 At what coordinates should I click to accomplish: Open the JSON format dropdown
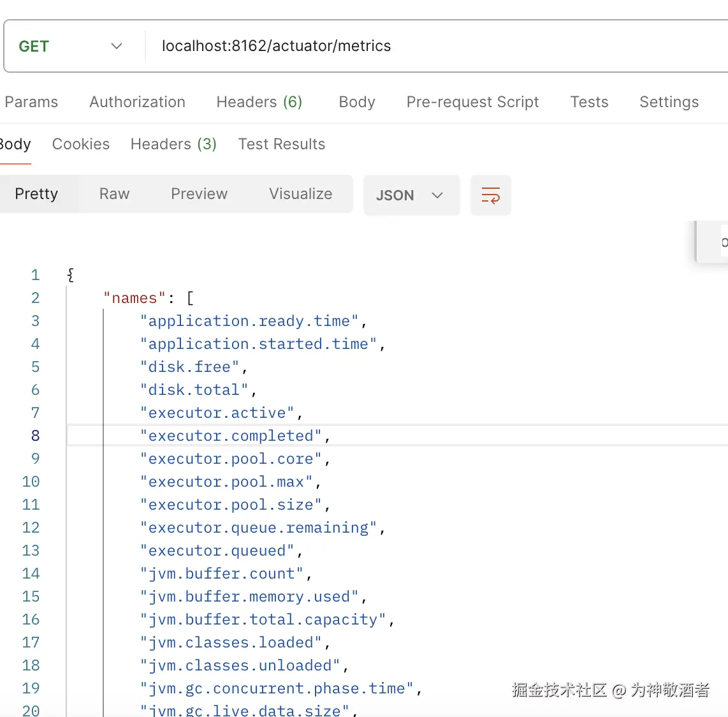pos(411,195)
